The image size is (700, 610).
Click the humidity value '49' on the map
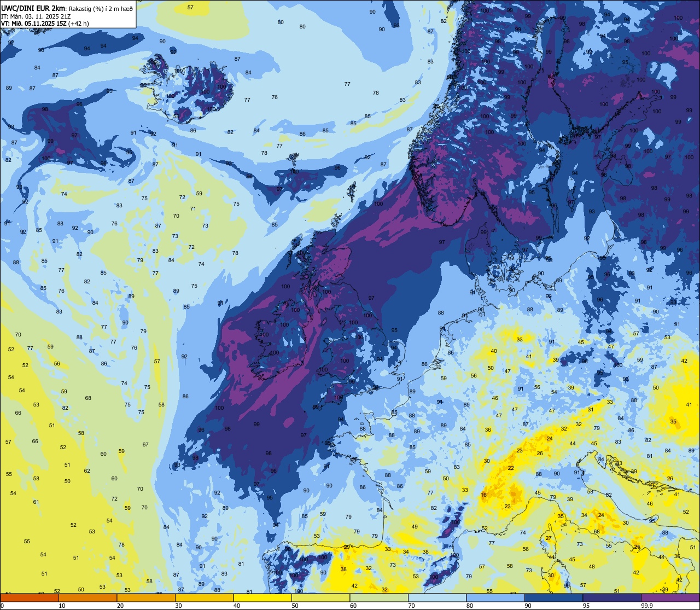(x=415, y=527)
